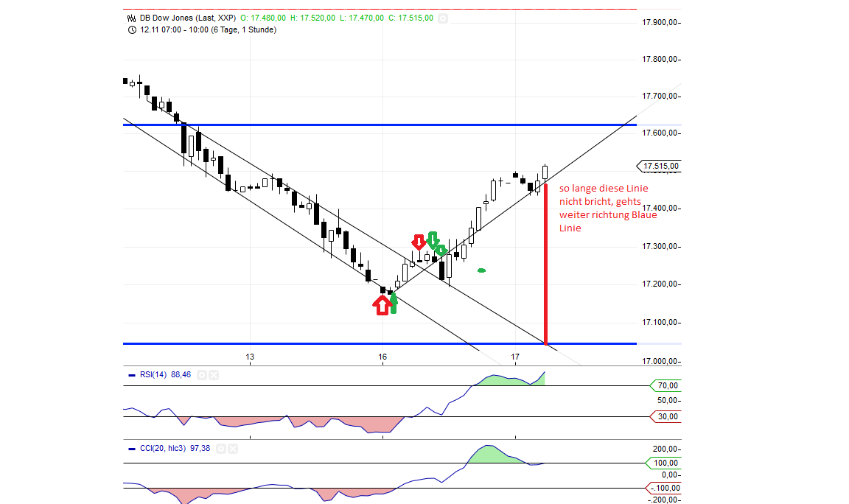Click the red down-arrow sell marker on chart
Image resolution: width=849 pixels, height=504 pixels.
419,242
